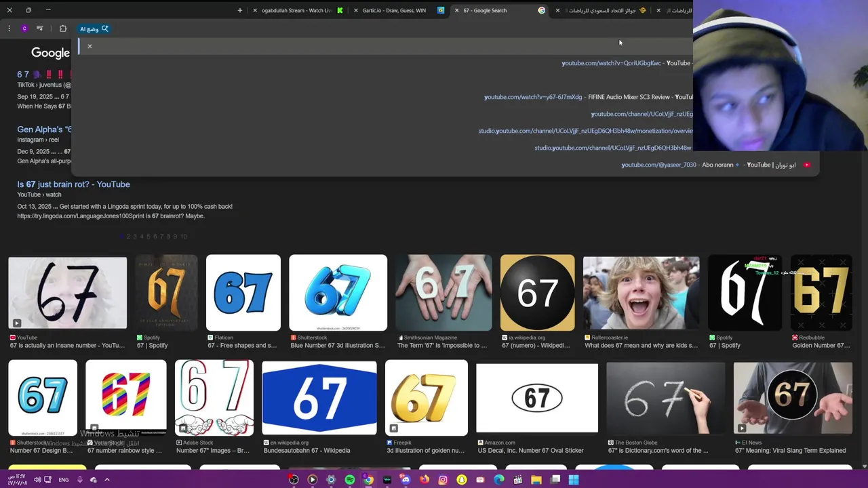This screenshot has width=868, height=488.
Task: Open Task View in the taskbar
Action: tap(555, 480)
